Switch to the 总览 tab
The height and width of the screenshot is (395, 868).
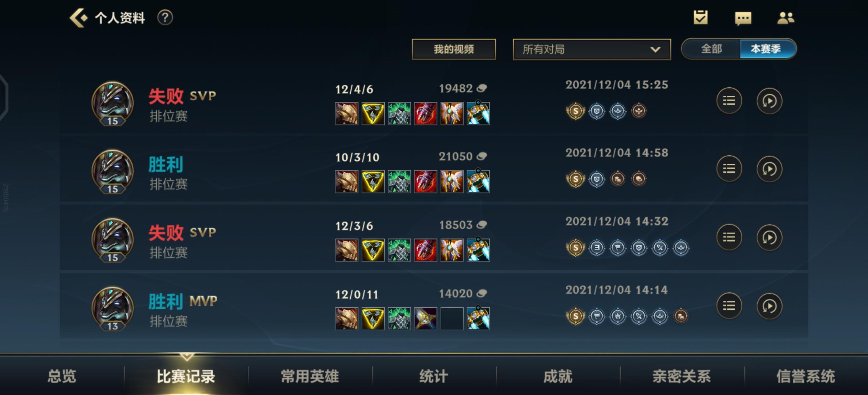click(x=62, y=376)
